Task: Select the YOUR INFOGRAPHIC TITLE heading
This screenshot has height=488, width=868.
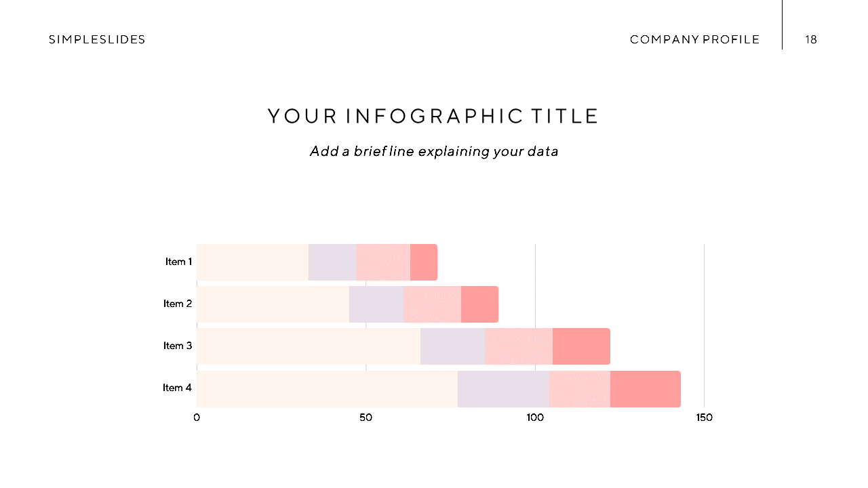Action: [x=433, y=116]
